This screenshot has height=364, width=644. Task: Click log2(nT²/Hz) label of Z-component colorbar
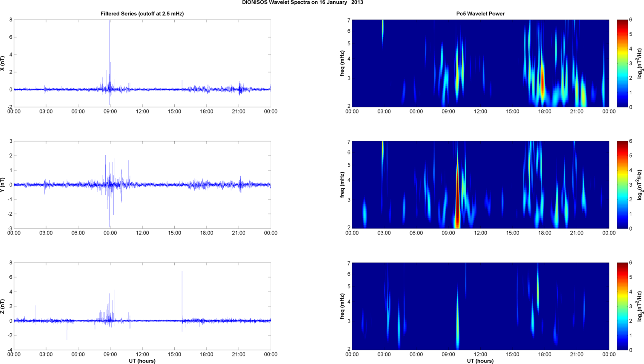click(640, 306)
